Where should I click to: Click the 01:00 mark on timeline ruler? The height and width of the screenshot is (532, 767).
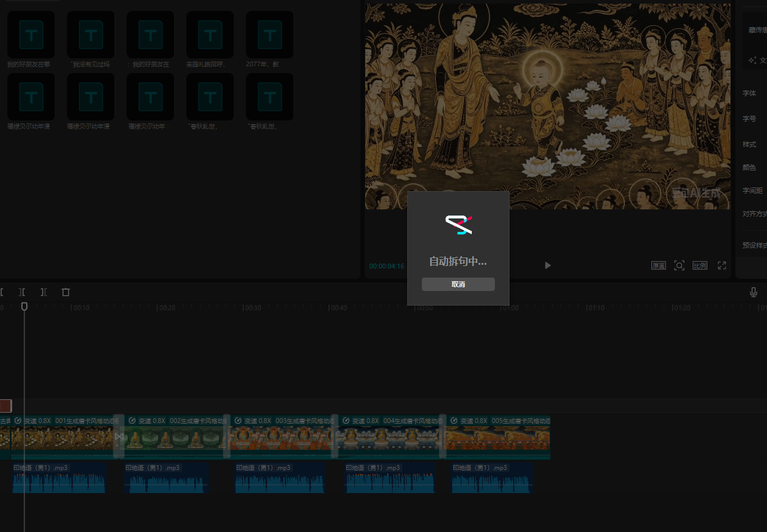pyautogui.click(x=510, y=308)
